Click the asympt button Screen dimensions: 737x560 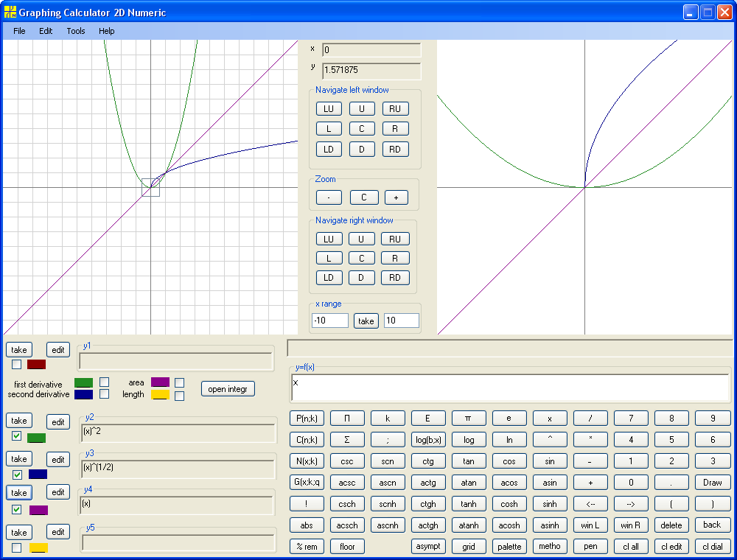tap(428, 547)
